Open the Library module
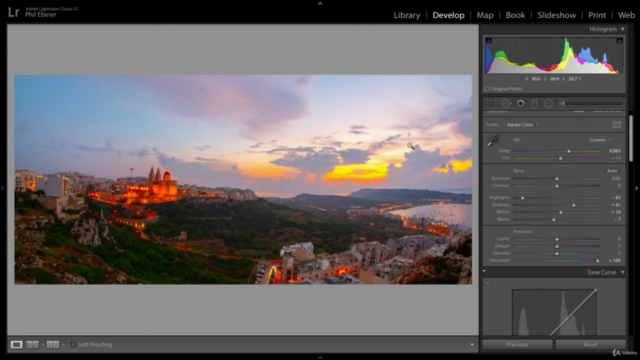640x360 pixels. [x=407, y=15]
